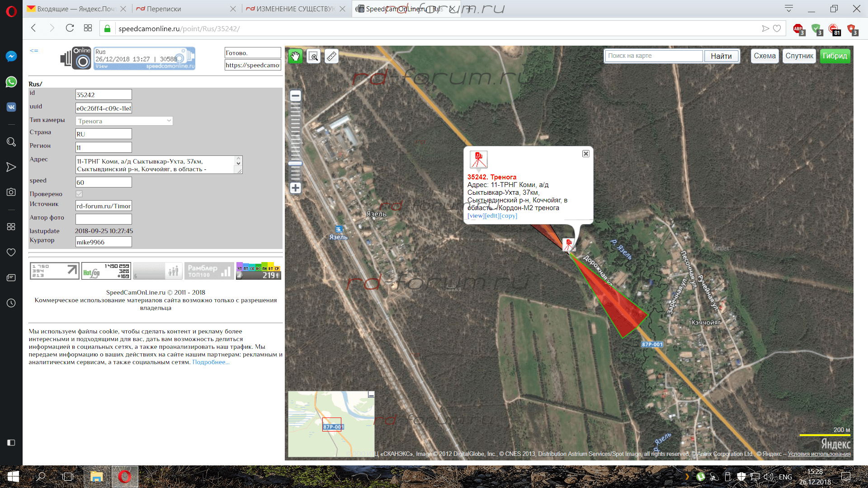868x488 pixels.
Task: Open Условия использования link on map
Action: click(819, 454)
